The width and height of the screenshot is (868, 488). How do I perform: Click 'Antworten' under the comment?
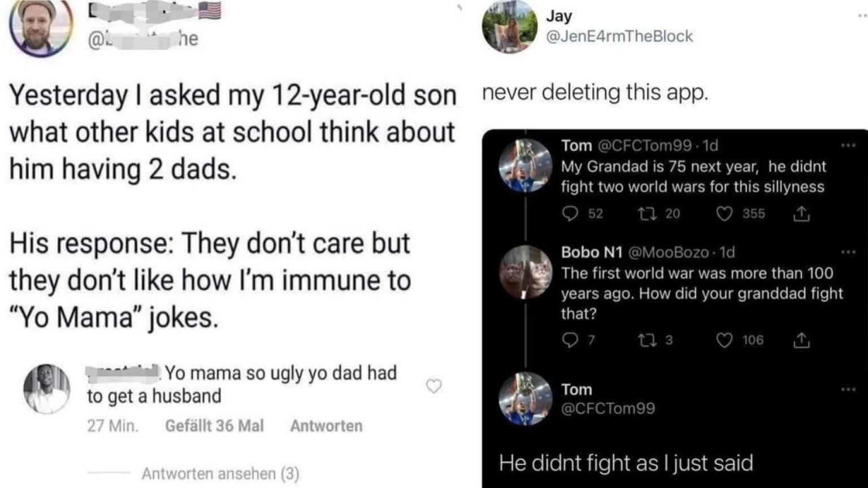click(x=326, y=426)
